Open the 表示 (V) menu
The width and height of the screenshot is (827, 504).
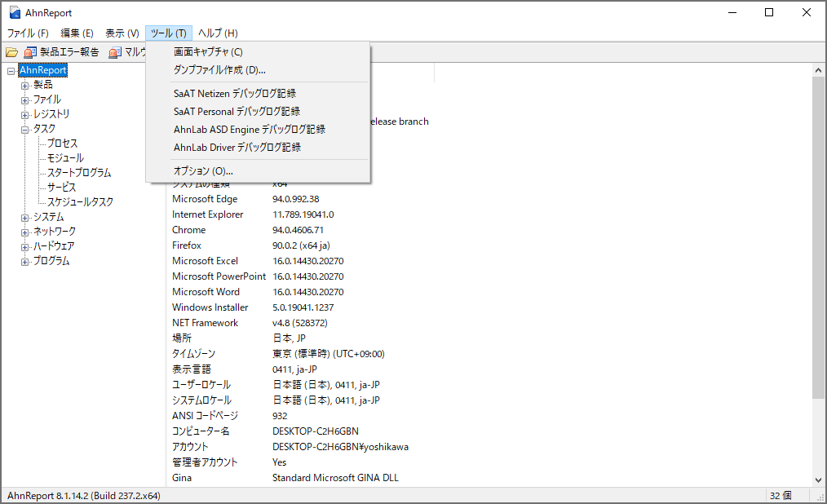tap(122, 33)
